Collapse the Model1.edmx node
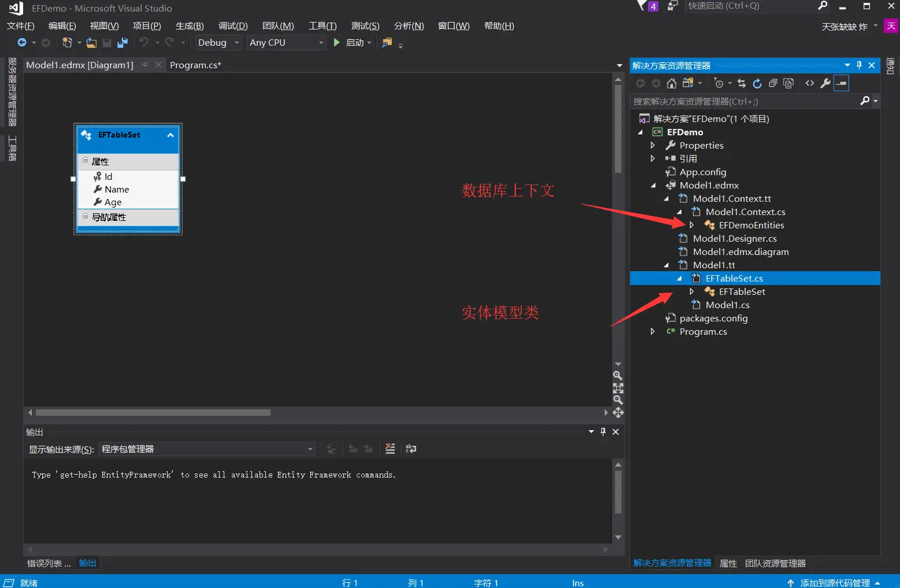 click(x=653, y=186)
